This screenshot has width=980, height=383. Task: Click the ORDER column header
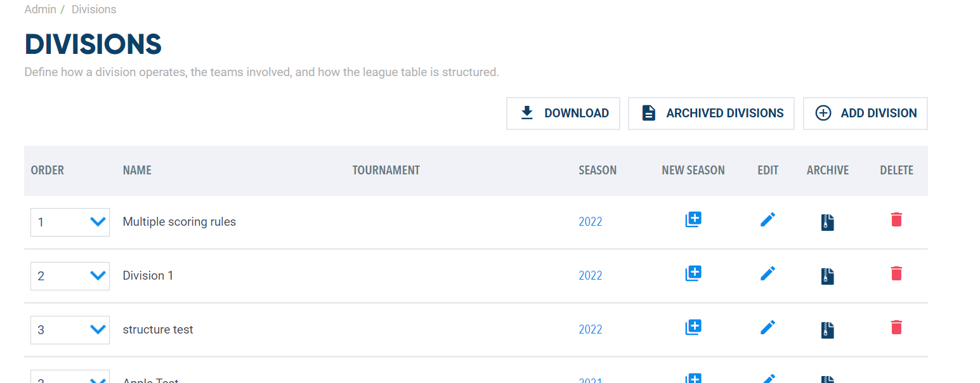48,170
